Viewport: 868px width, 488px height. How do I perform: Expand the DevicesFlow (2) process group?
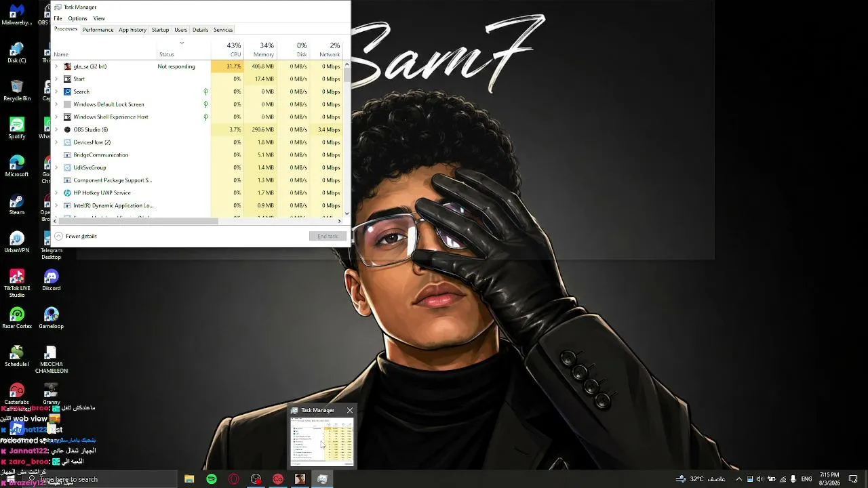pyautogui.click(x=56, y=142)
